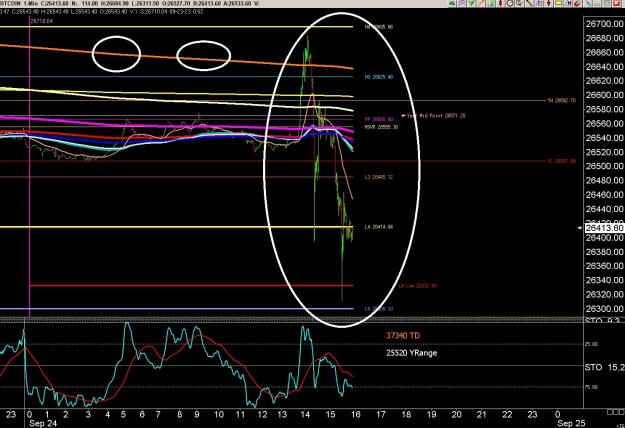Click hour 14 on the time axis
The image size is (625, 428).
click(305, 414)
